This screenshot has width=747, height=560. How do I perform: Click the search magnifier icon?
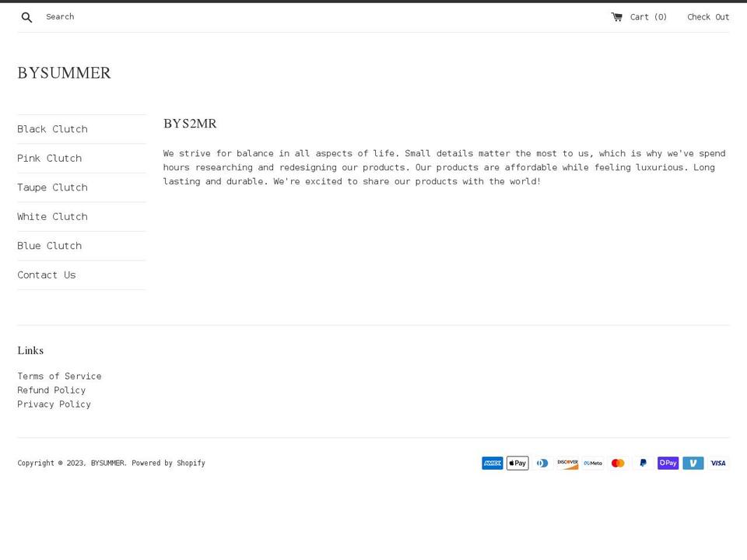tap(26, 18)
